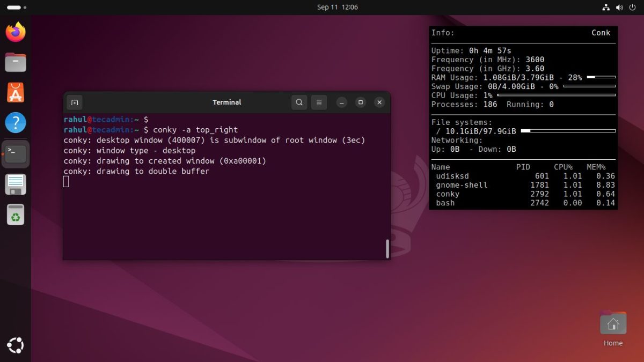Open the Help icon in dock
Screen dimensions: 644x362
point(16,123)
